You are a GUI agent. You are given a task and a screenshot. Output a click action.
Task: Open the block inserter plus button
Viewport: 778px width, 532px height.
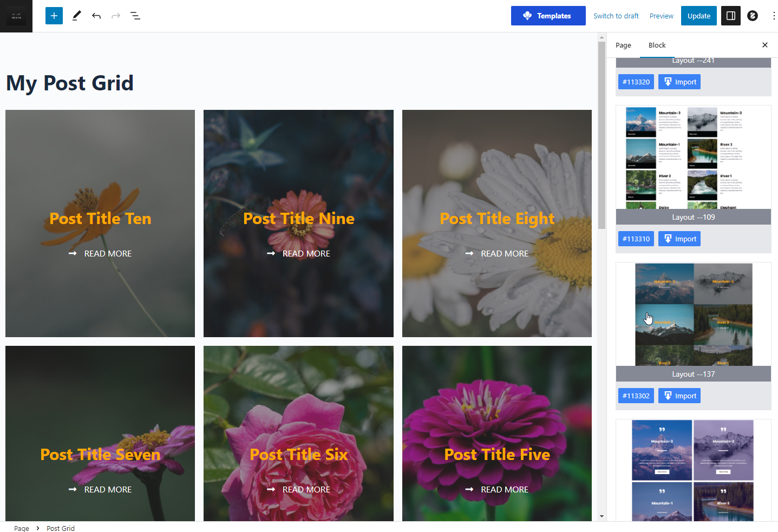click(x=54, y=16)
